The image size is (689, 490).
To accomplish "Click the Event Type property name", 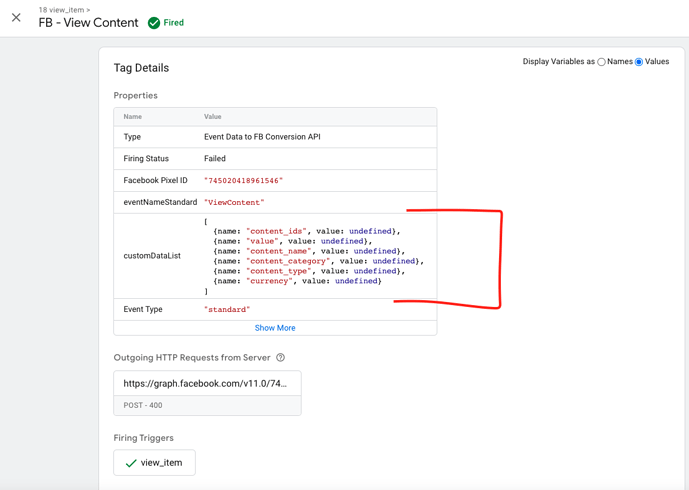I will pos(143,309).
